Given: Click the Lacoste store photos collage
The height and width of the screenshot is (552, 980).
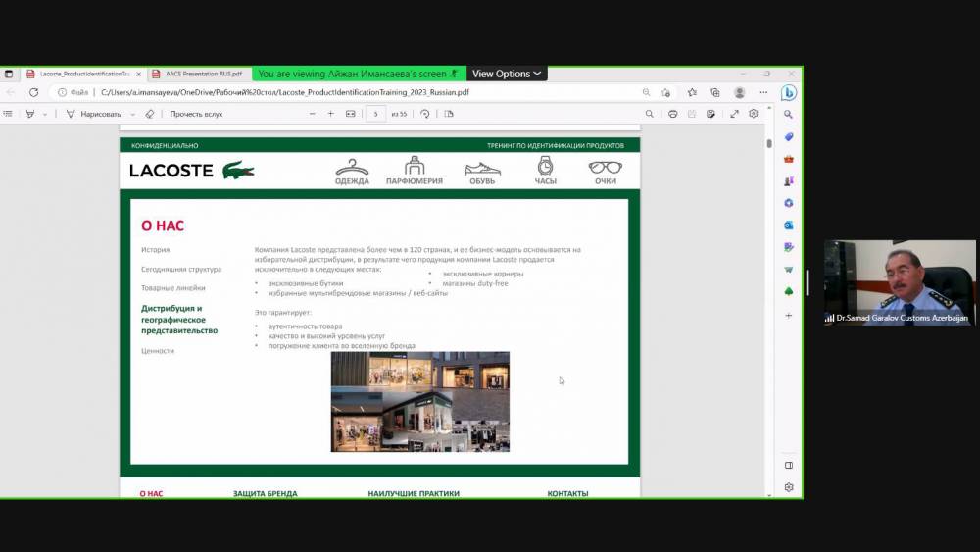Looking at the screenshot, I should (x=420, y=401).
